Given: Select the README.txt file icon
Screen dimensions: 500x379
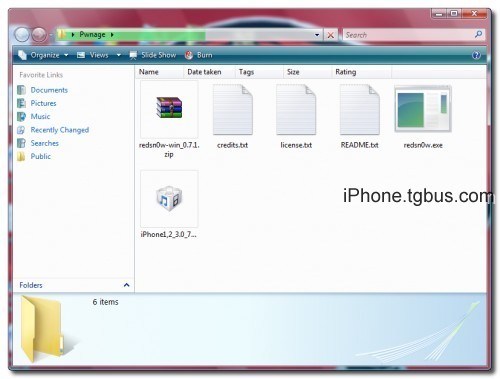Looking at the screenshot, I should pos(360,110).
